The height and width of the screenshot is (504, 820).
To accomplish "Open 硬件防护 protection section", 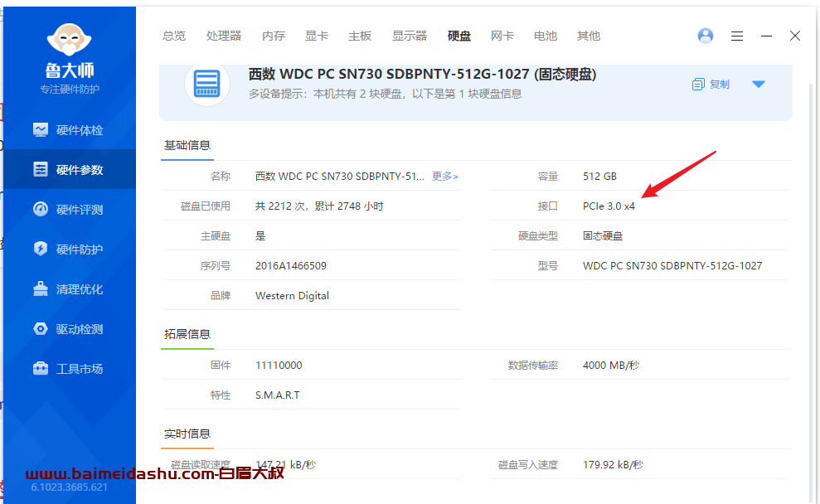I will tap(69, 250).
